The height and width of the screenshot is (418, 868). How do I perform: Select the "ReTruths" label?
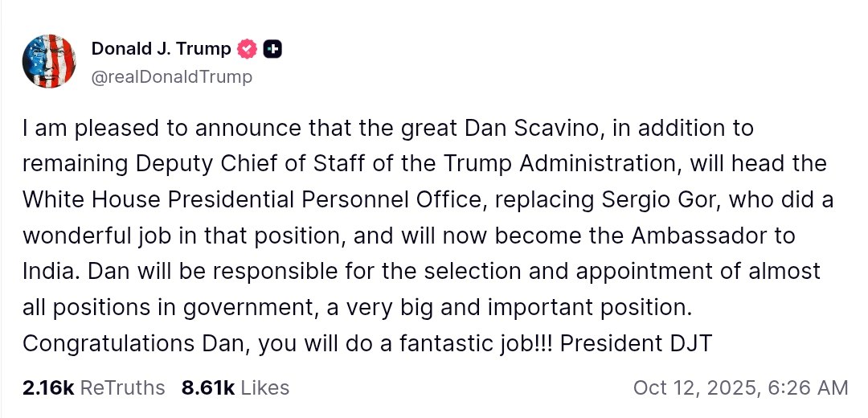123,388
